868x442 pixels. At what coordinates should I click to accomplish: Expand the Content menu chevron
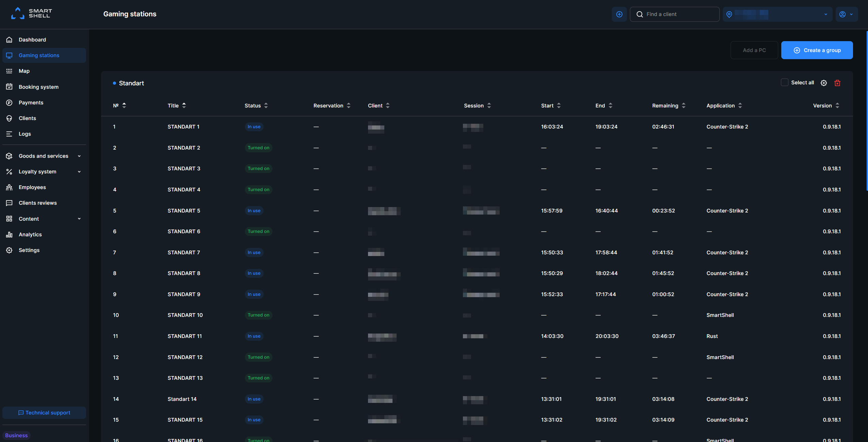point(79,219)
